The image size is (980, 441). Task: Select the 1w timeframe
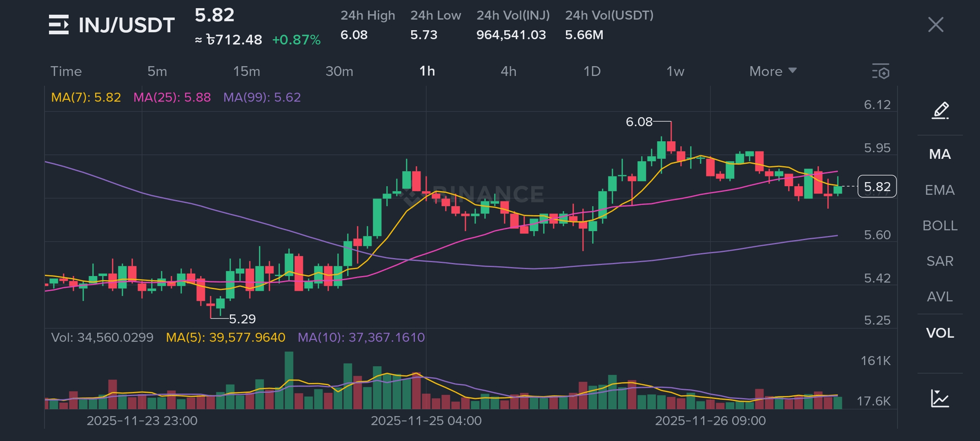click(675, 71)
